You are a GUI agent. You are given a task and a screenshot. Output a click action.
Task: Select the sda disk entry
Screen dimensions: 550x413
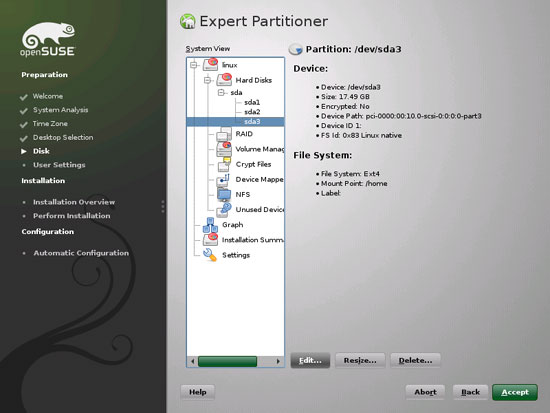coord(236,92)
